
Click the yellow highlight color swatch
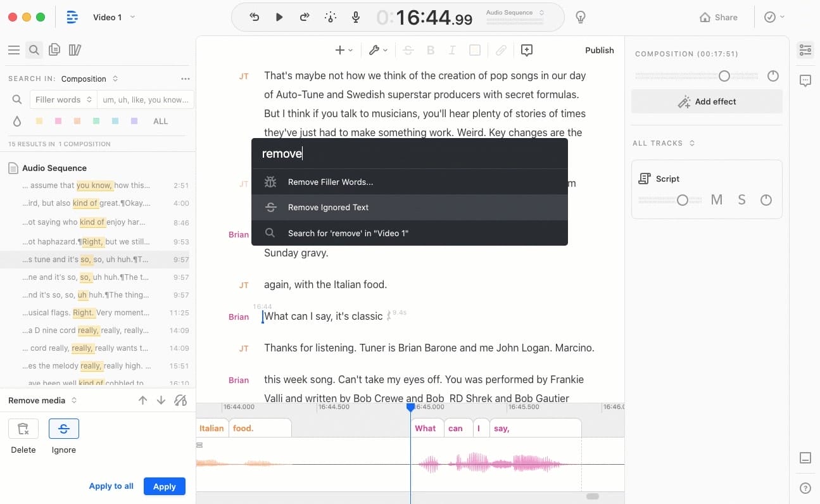39,121
